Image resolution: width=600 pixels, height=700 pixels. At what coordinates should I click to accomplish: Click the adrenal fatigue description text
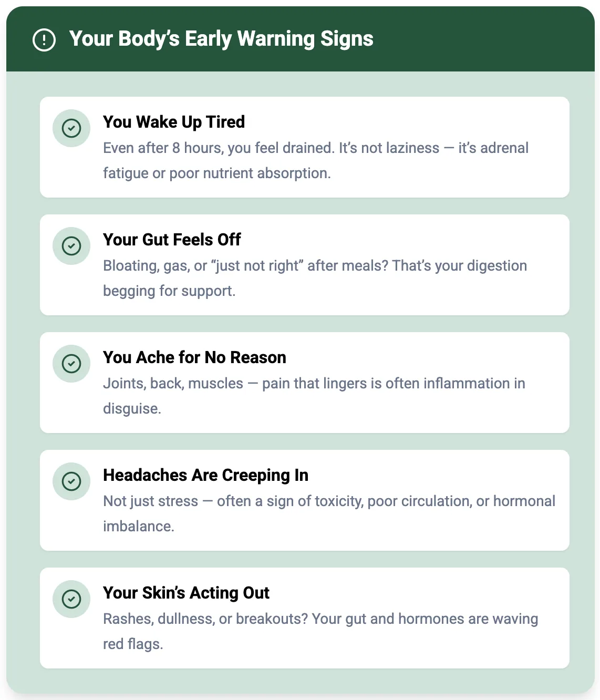pyautogui.click(x=316, y=160)
